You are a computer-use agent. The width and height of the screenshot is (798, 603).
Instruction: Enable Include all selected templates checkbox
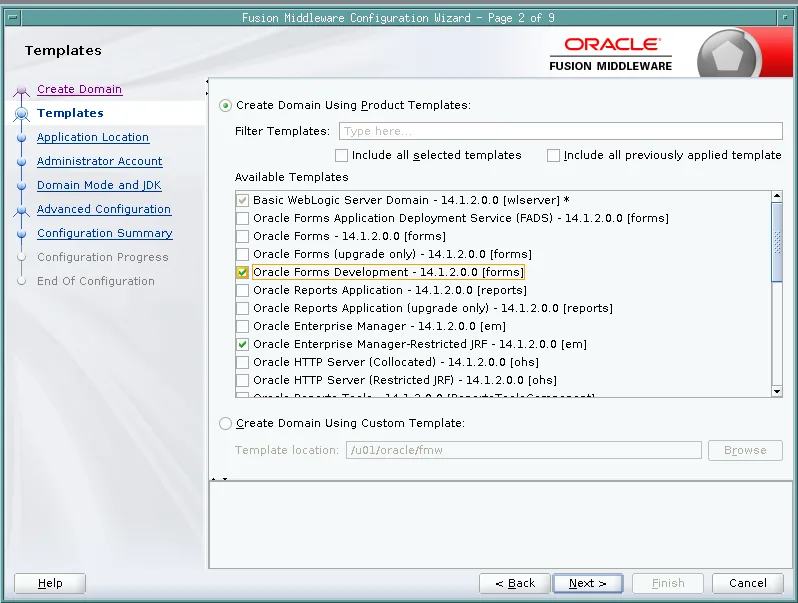pyautogui.click(x=341, y=155)
